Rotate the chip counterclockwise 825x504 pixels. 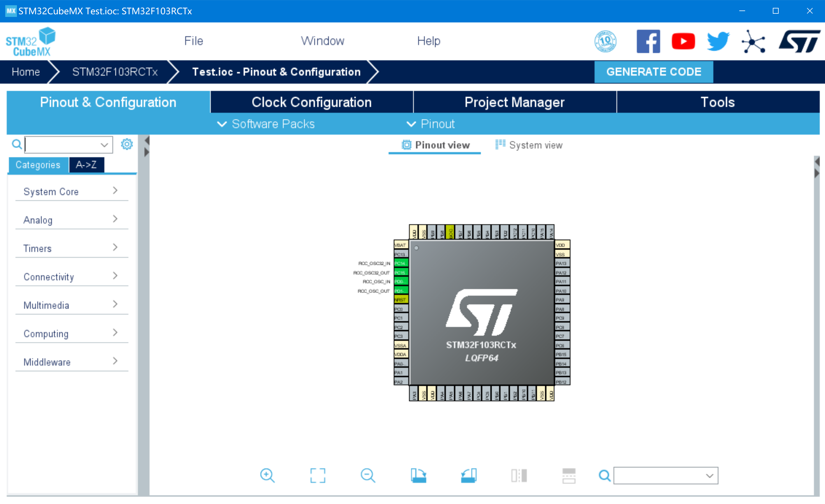[468, 475]
